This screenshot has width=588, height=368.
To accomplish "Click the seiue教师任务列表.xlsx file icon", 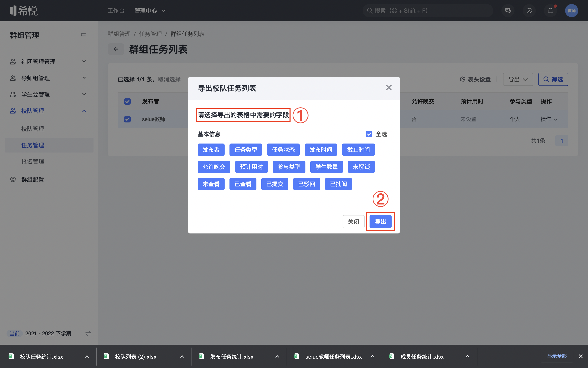I will [296, 356].
